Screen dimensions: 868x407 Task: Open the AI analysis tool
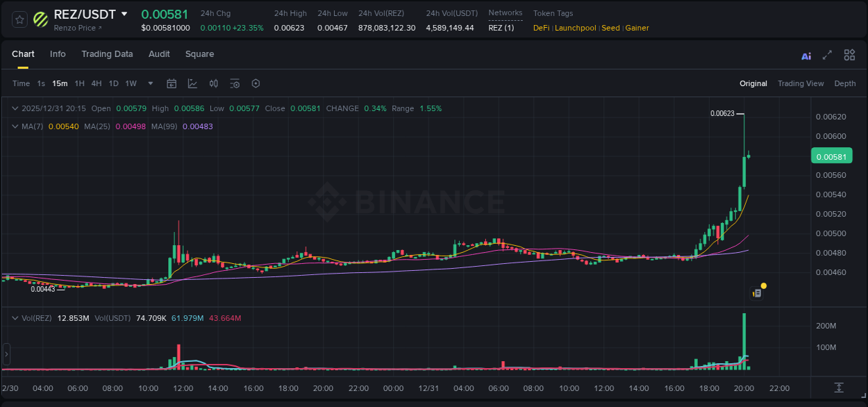click(806, 55)
